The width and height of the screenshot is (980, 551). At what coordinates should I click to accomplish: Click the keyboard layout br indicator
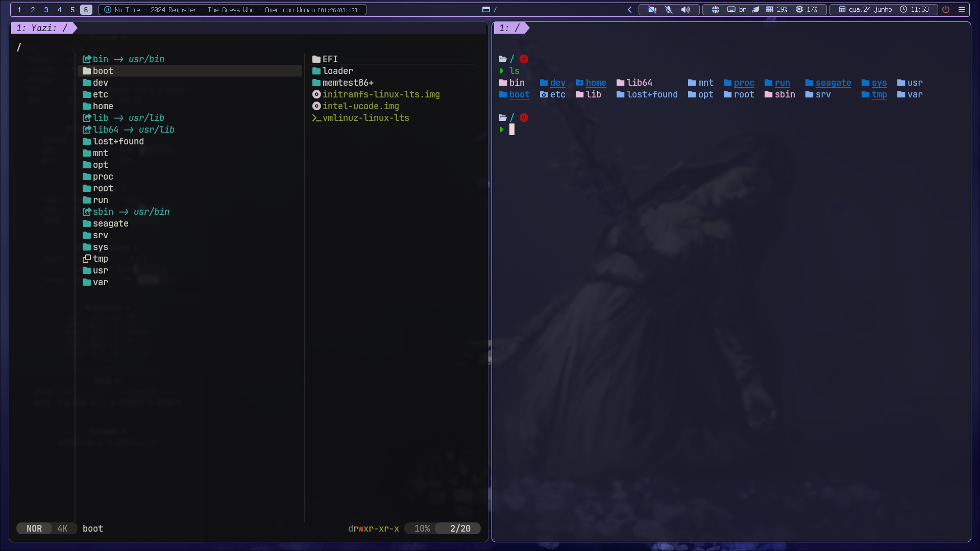tap(737, 10)
